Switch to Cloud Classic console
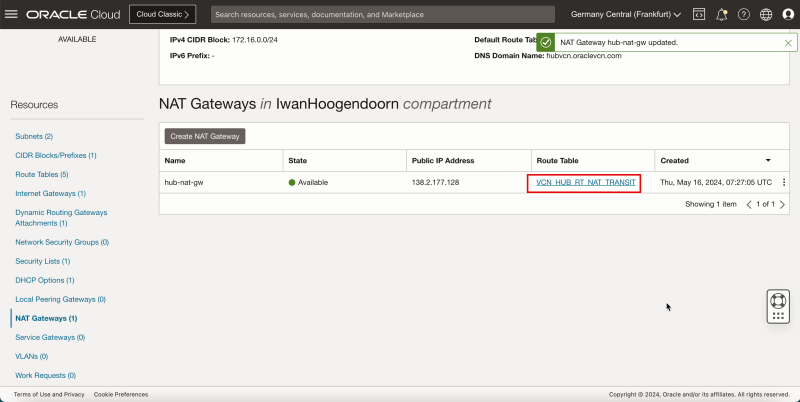 pyautogui.click(x=163, y=15)
